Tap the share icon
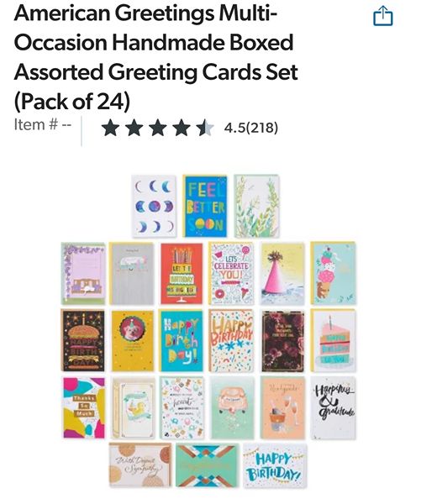Viewport: 421px width, 504px height. coord(382,16)
